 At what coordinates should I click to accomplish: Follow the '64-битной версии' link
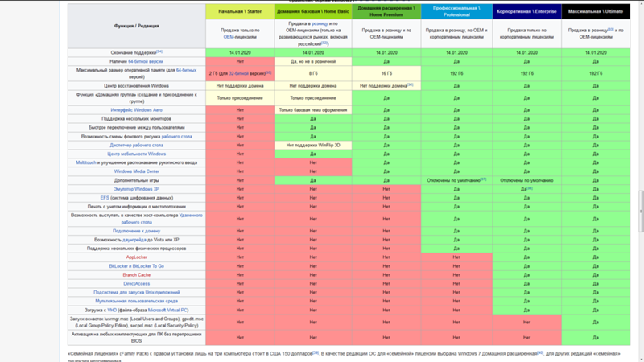point(146,62)
